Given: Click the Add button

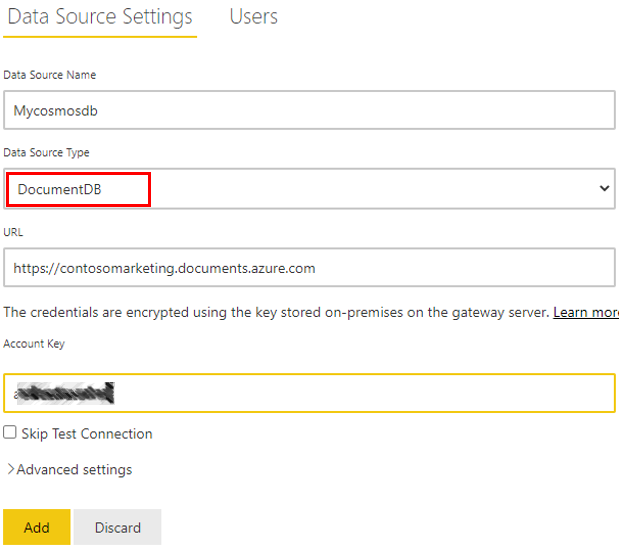Looking at the screenshot, I should click(37, 527).
